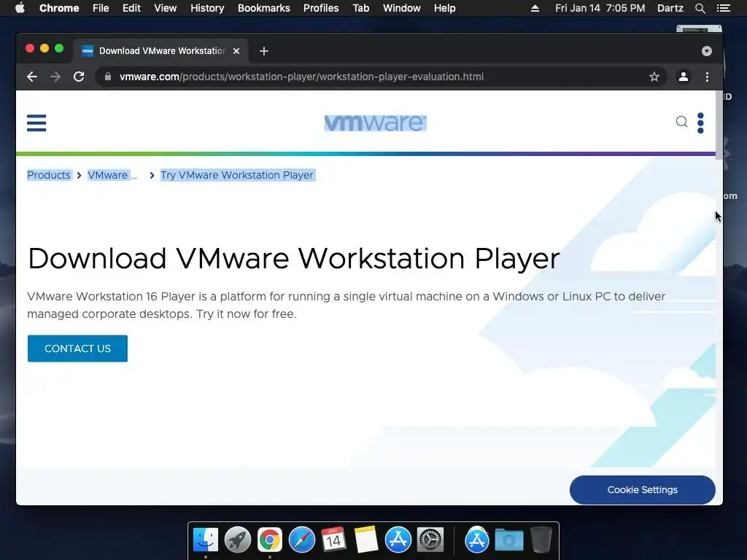The width and height of the screenshot is (747, 560).
Task: Click the date and time in menu bar
Action: click(600, 8)
